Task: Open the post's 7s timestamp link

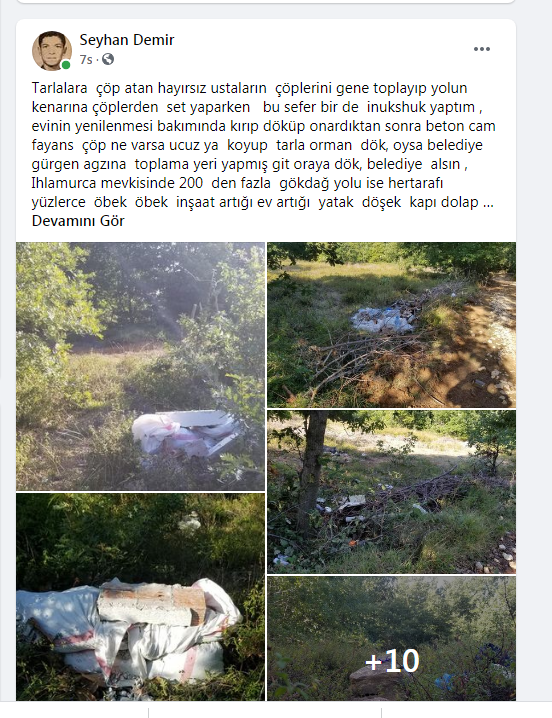Action: click(x=86, y=60)
